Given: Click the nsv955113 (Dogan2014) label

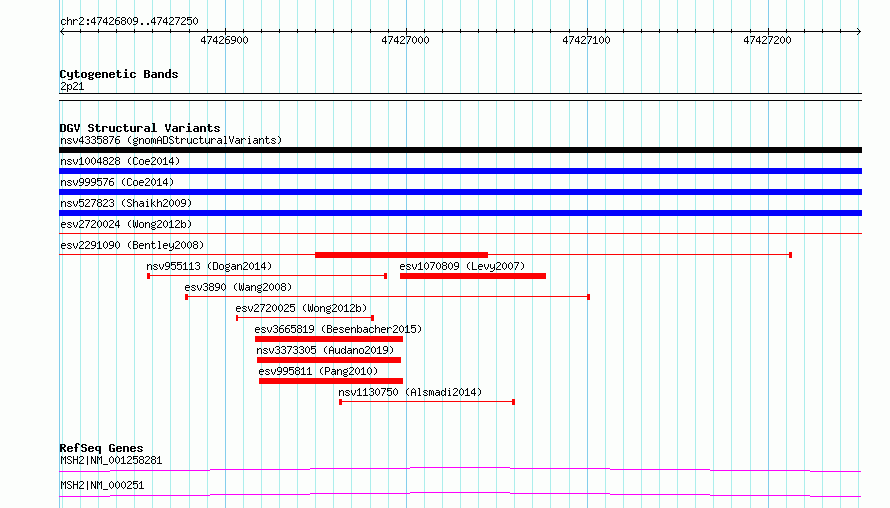Looking at the screenshot, I should click(209, 266).
